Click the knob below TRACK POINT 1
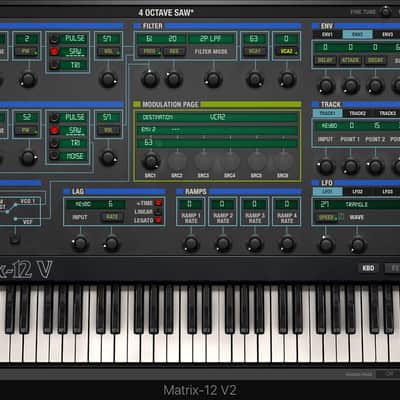Image resolution: width=400 pixels, height=400 pixels. tap(351, 166)
